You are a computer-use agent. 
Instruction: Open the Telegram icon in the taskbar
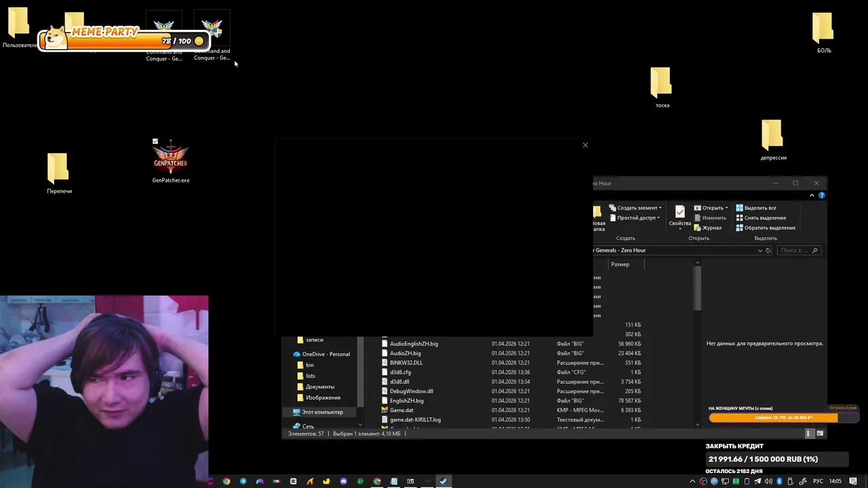pyautogui.click(x=243, y=481)
